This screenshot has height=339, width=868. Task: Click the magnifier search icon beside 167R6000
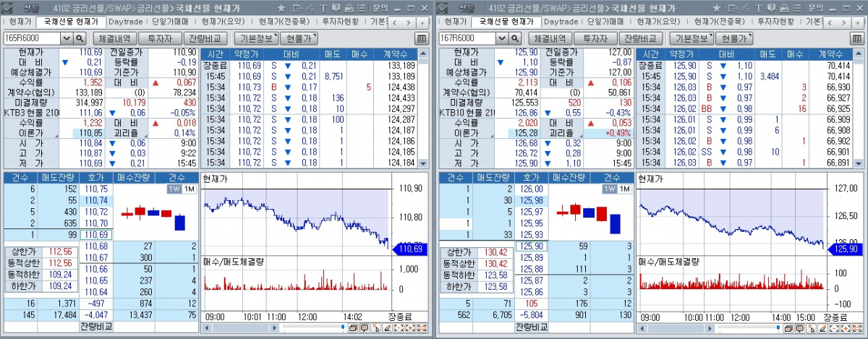(x=516, y=38)
